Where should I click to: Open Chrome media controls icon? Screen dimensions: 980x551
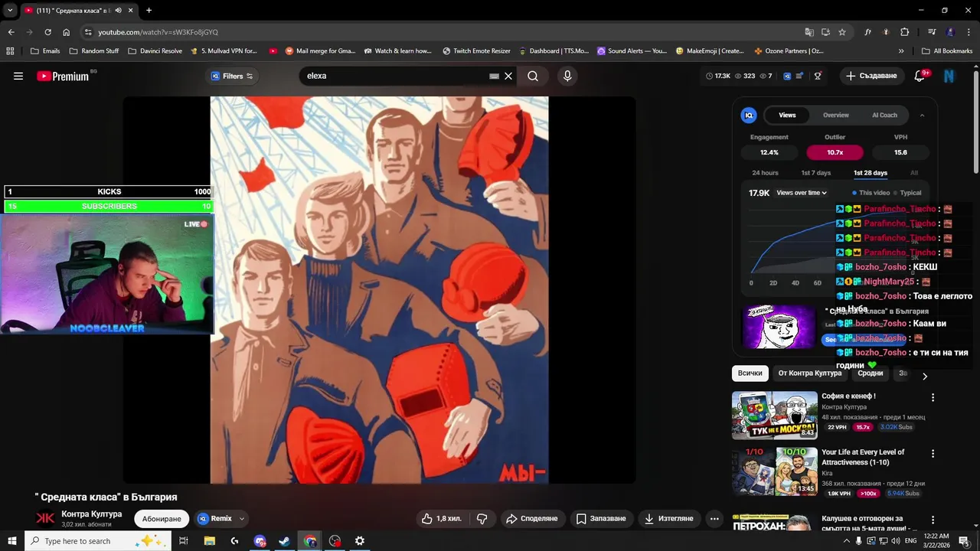[932, 32]
